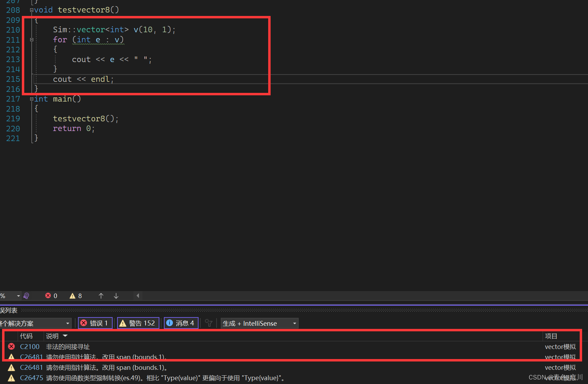This screenshot has height=384, width=588.
Task: Sort error list by 代码 column
Action: 26,336
